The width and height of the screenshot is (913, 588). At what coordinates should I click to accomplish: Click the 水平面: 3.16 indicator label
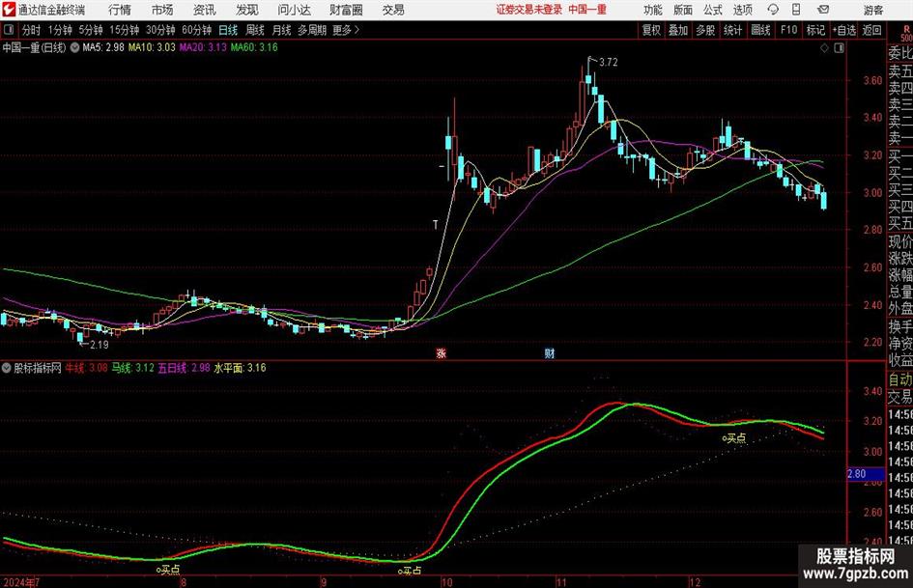coord(240,368)
